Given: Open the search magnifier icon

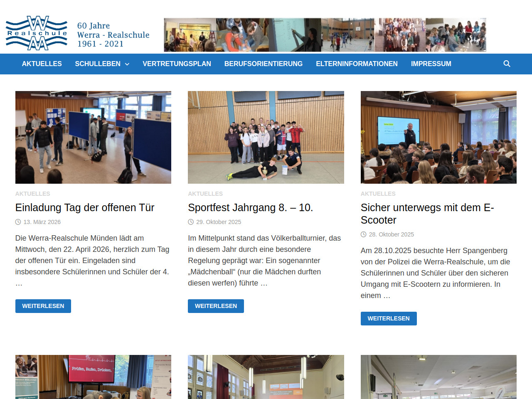Looking at the screenshot, I should tap(507, 64).
